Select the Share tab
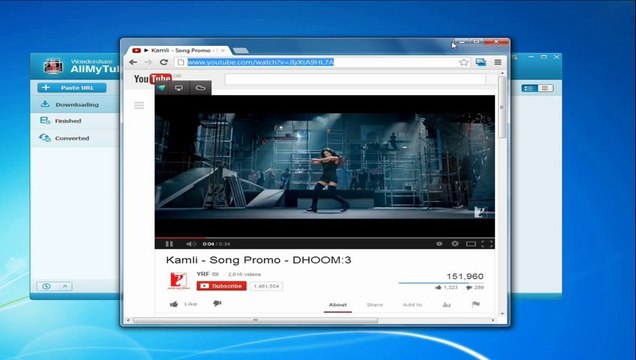 point(375,305)
